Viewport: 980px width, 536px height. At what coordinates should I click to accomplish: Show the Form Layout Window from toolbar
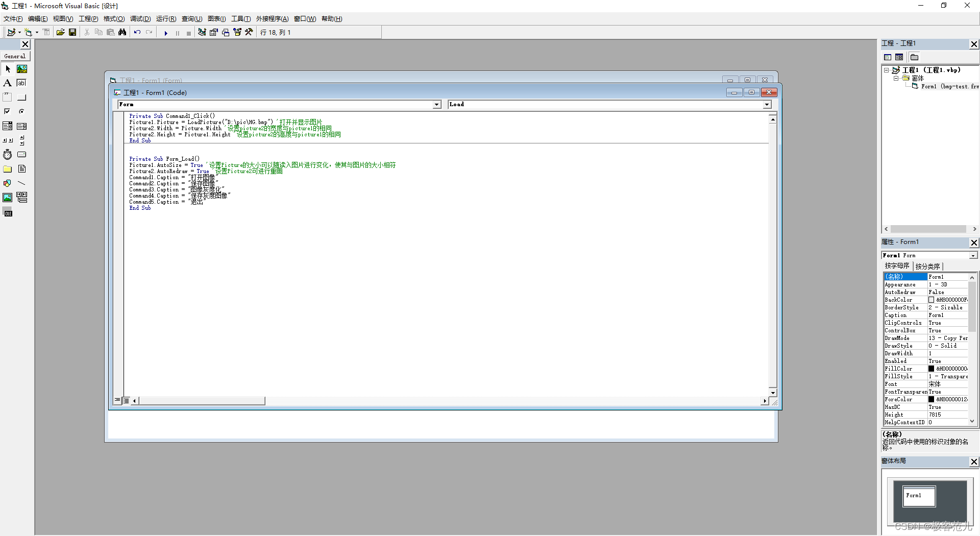pos(226,32)
